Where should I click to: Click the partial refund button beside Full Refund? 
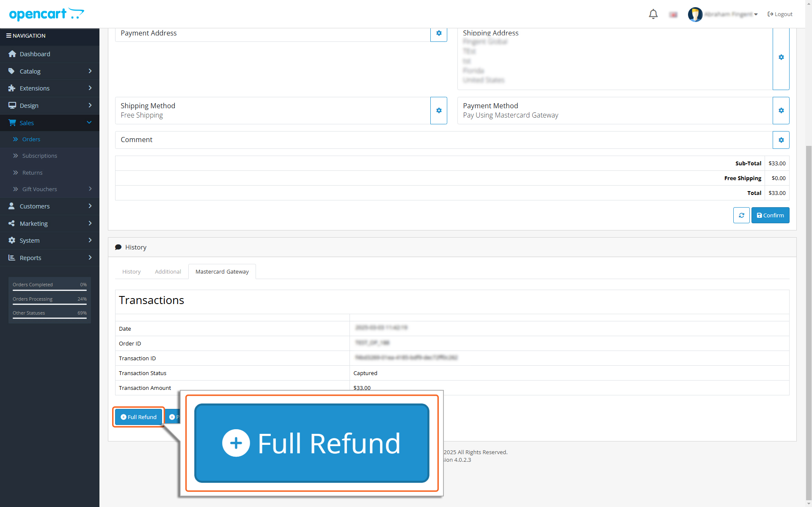pos(172,417)
